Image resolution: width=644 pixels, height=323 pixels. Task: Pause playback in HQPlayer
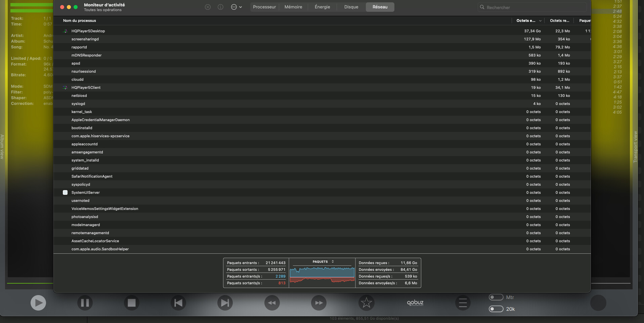[85, 303]
